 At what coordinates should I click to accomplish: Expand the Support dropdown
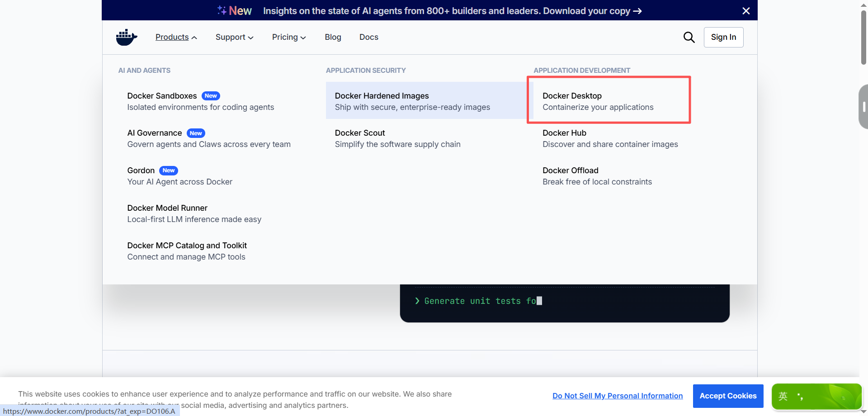coord(234,37)
